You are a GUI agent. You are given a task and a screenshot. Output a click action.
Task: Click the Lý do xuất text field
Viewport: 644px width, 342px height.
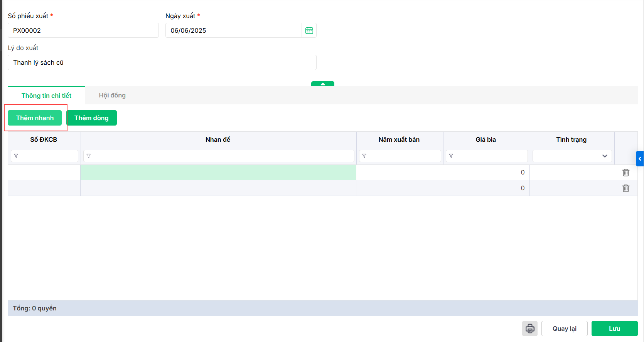tap(162, 62)
